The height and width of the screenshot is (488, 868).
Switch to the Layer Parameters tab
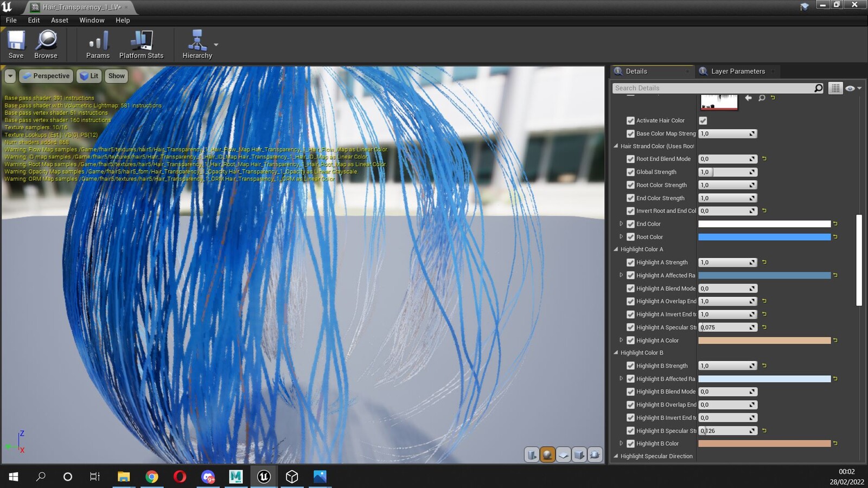(x=737, y=71)
